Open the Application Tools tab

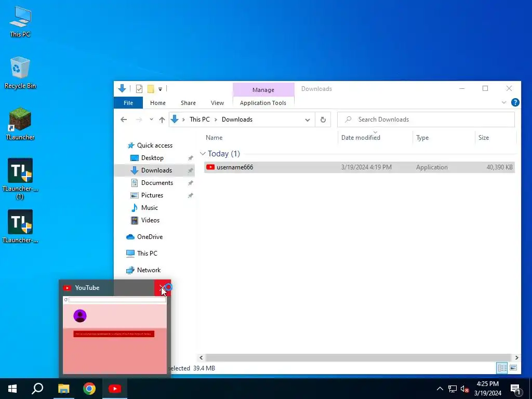click(x=263, y=103)
